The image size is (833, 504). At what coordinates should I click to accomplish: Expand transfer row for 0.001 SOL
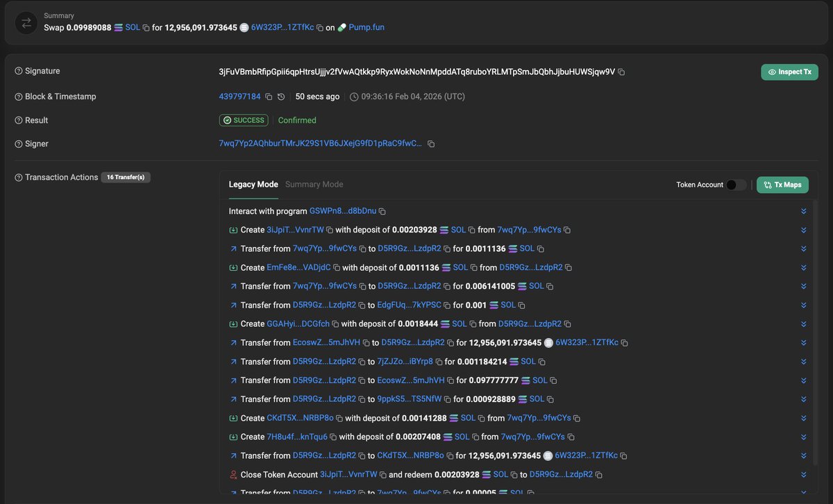[803, 305]
